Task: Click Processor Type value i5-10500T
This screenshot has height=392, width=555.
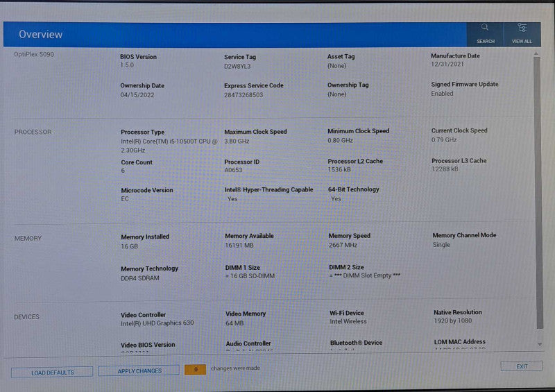Action: point(169,146)
